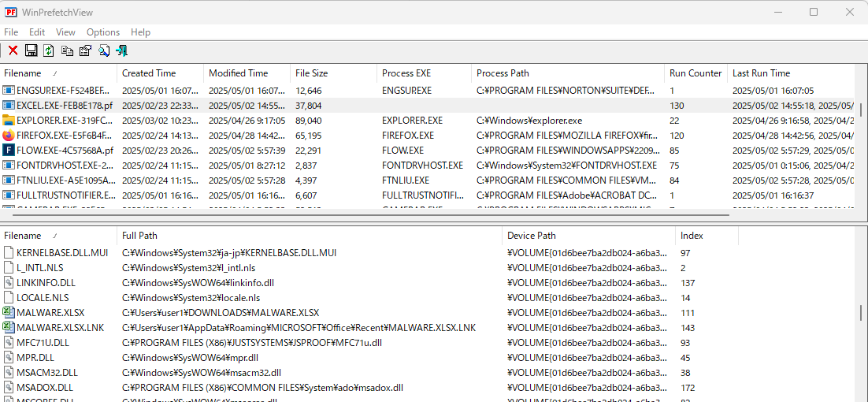The width and height of the screenshot is (868, 402).
Task: Click the icon beside ENGSUP.EXE prefetch row
Action: click(x=8, y=91)
